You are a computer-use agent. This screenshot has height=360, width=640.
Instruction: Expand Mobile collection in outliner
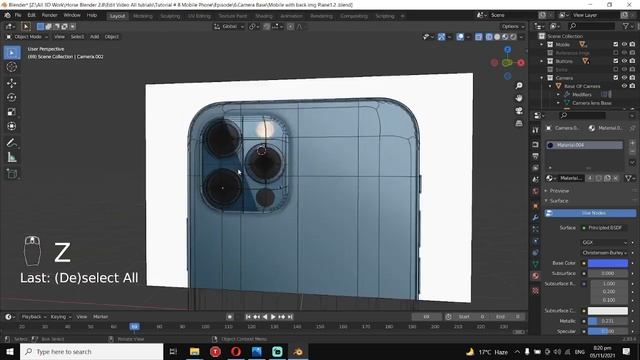tap(542, 44)
